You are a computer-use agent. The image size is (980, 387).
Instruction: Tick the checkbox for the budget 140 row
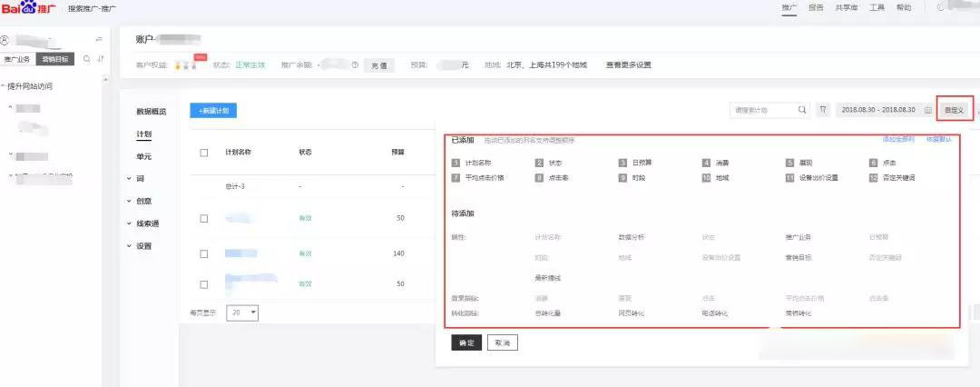(x=204, y=253)
